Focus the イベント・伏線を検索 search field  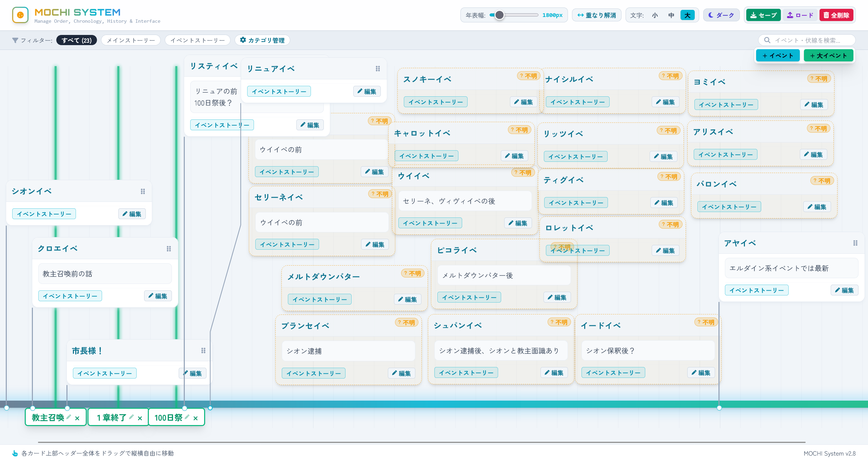point(807,40)
